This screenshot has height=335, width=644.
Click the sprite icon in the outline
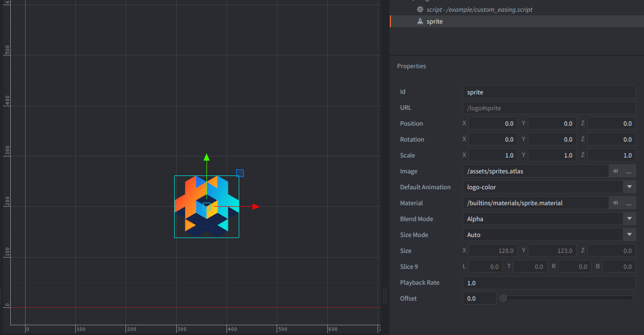pyautogui.click(x=420, y=22)
